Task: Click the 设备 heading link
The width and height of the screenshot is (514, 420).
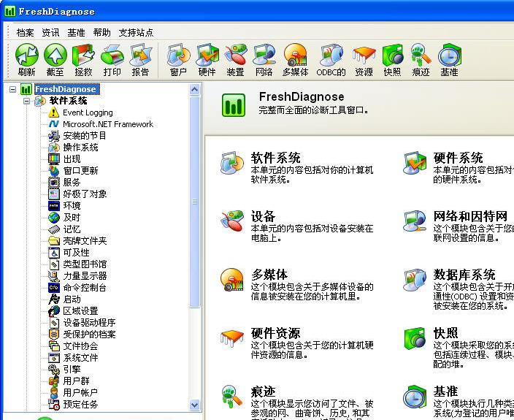Action: tap(264, 216)
